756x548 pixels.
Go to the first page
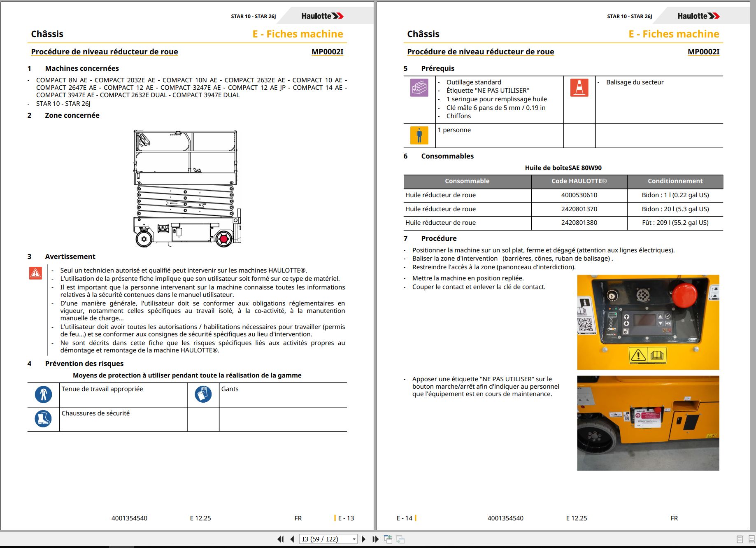[x=281, y=539]
